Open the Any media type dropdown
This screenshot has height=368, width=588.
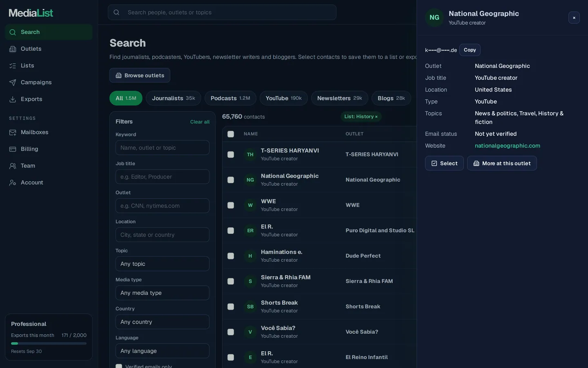pos(163,293)
